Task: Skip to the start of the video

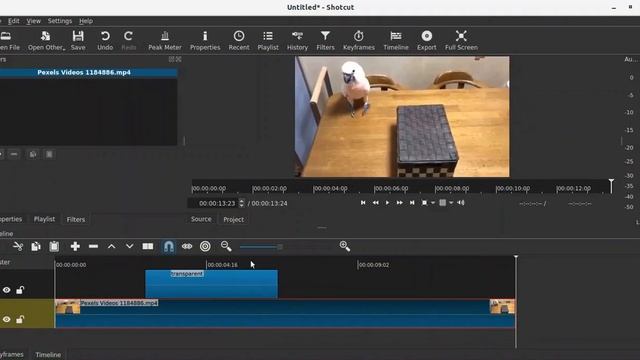Action: (x=363, y=202)
